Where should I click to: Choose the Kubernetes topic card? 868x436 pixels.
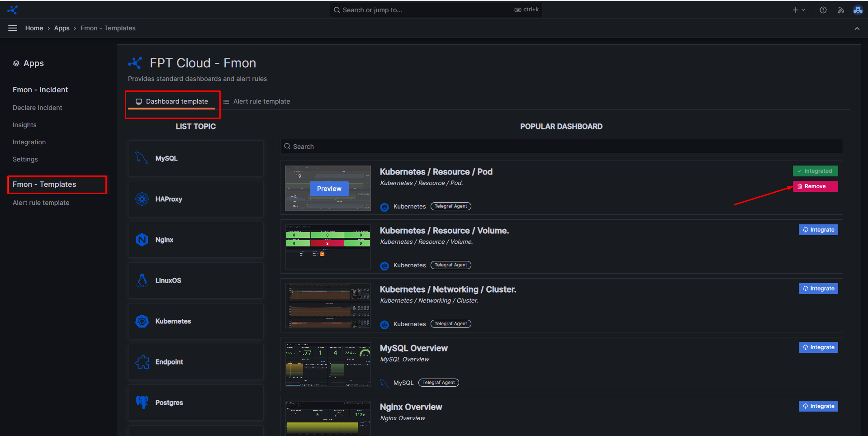[x=195, y=321]
